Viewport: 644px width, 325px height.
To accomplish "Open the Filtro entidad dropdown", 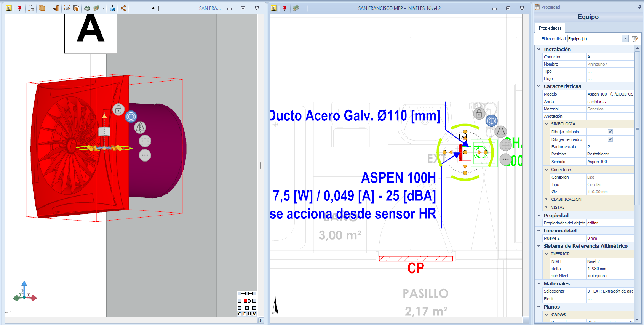I will click(x=625, y=39).
